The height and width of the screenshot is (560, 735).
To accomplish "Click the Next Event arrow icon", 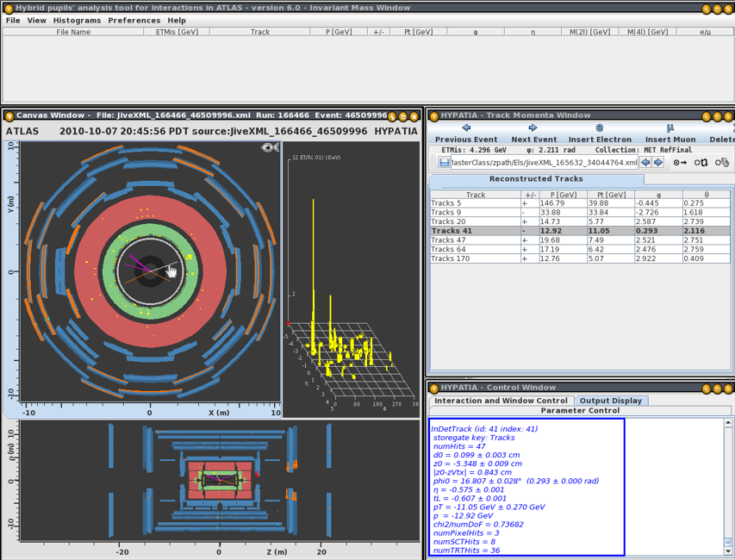I will pos(533,128).
